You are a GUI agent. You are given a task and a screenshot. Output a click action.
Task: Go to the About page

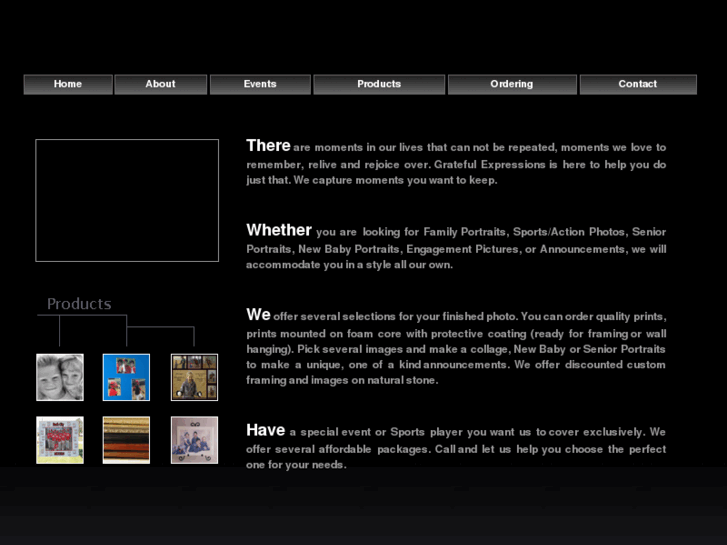tap(160, 84)
